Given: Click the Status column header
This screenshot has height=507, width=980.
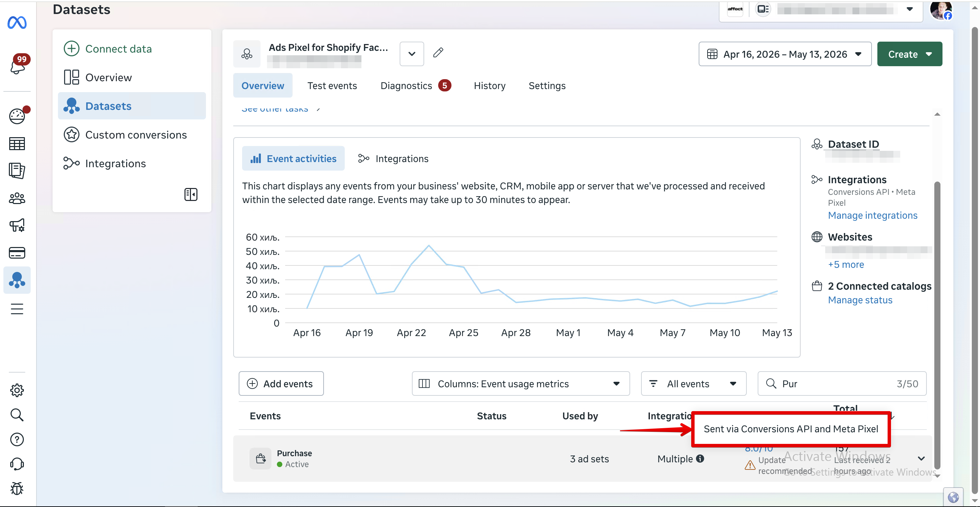Looking at the screenshot, I should 491,416.
